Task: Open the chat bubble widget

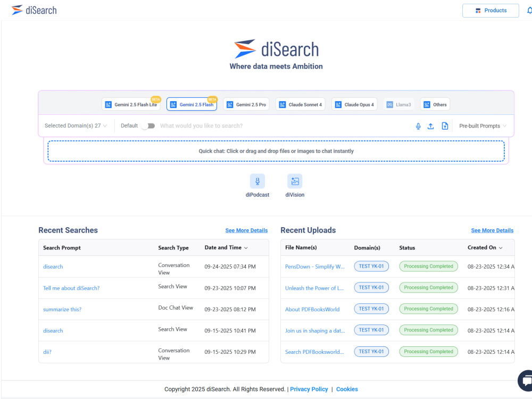Action: click(526, 381)
